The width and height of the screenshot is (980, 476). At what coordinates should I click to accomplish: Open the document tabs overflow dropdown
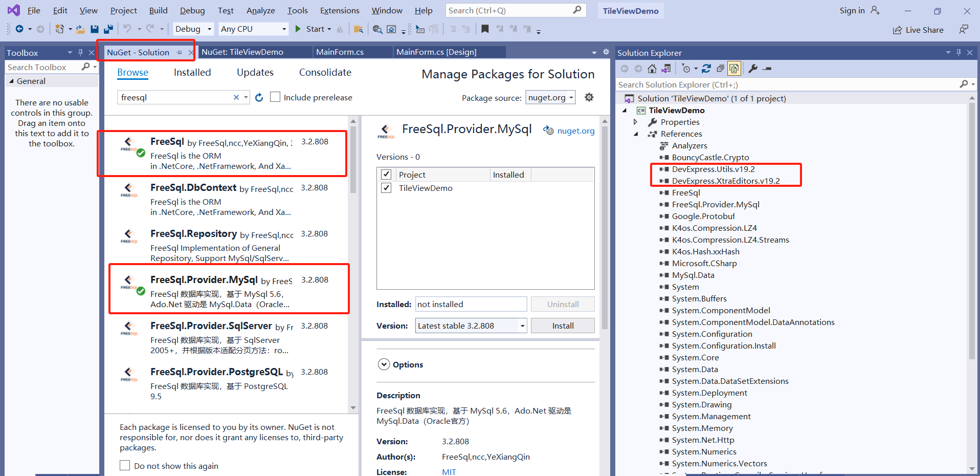594,52
